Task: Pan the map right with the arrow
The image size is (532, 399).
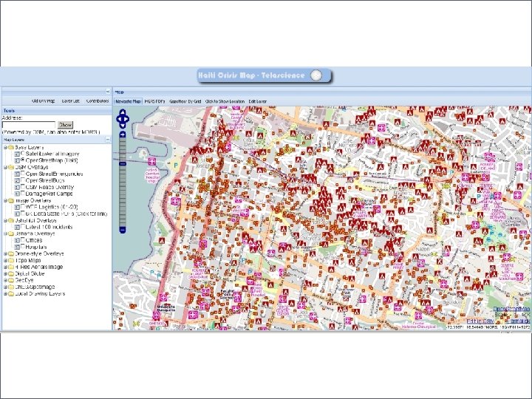Action: (127, 119)
